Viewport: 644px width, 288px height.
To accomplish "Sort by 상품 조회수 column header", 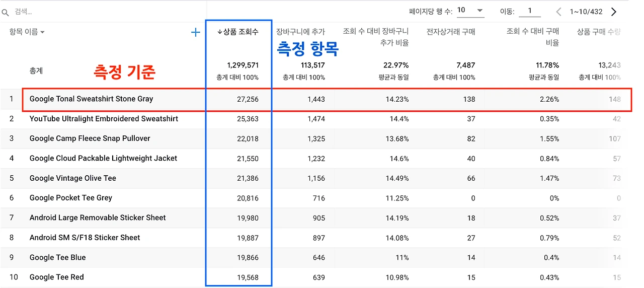I will point(238,32).
